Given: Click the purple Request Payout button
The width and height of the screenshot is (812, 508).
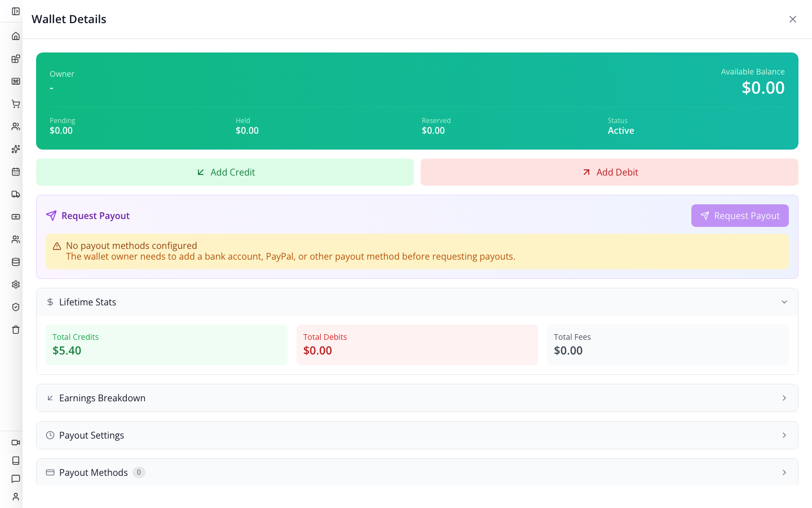Looking at the screenshot, I should (740, 216).
